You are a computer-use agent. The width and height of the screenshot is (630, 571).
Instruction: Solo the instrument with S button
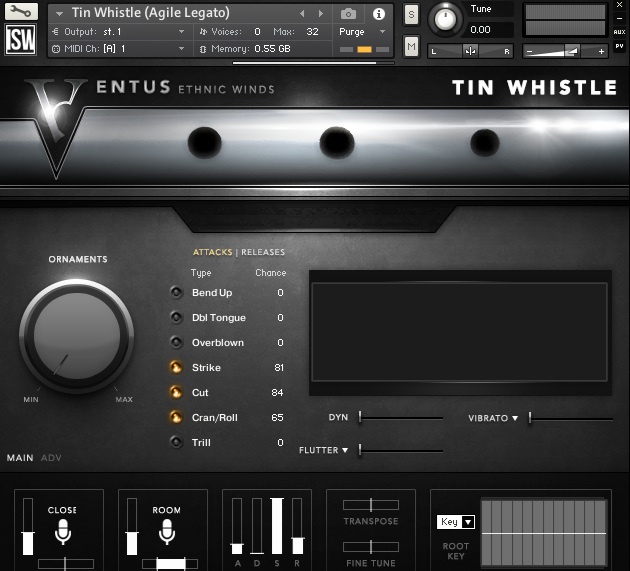pyautogui.click(x=411, y=15)
